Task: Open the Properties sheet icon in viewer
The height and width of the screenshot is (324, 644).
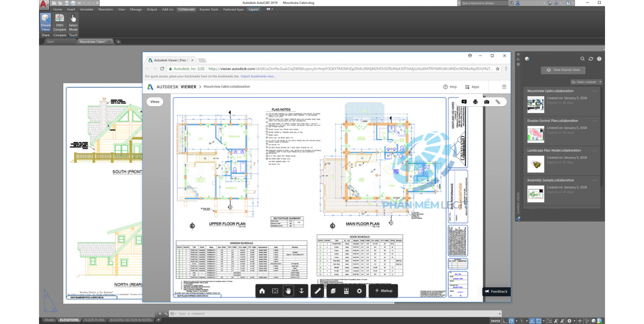Action: click(x=346, y=291)
